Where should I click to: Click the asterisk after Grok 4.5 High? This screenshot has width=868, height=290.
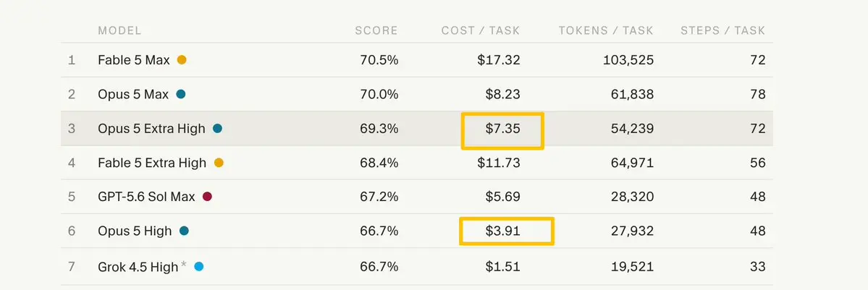[x=183, y=265]
